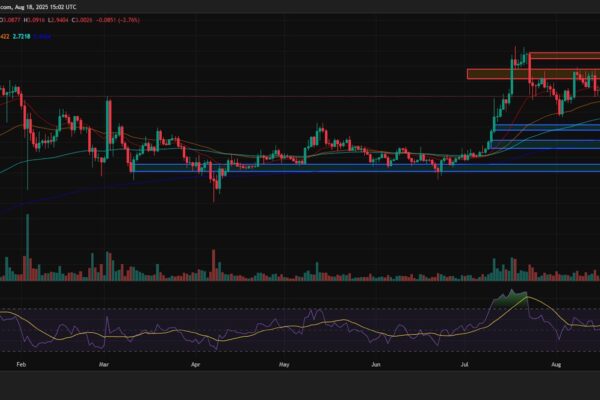The height and width of the screenshot is (400, 600).
Task: Click the May label on time axis
Action: pyautogui.click(x=284, y=364)
